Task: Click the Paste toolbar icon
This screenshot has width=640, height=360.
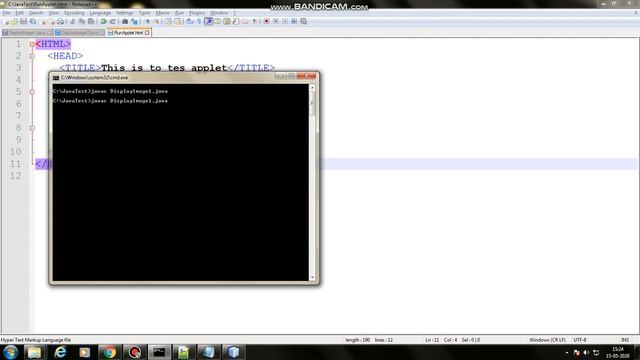Action: pos(91,21)
